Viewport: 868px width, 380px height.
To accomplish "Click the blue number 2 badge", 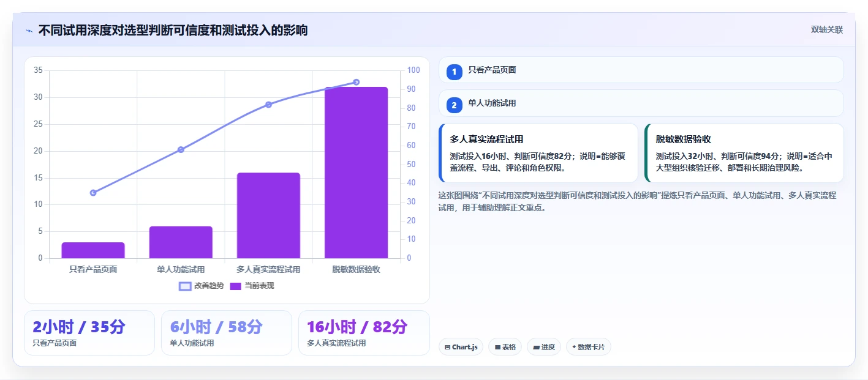I will pos(454,105).
